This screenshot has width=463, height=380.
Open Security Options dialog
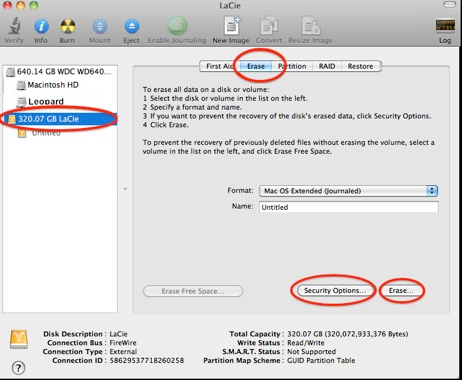[x=335, y=291]
